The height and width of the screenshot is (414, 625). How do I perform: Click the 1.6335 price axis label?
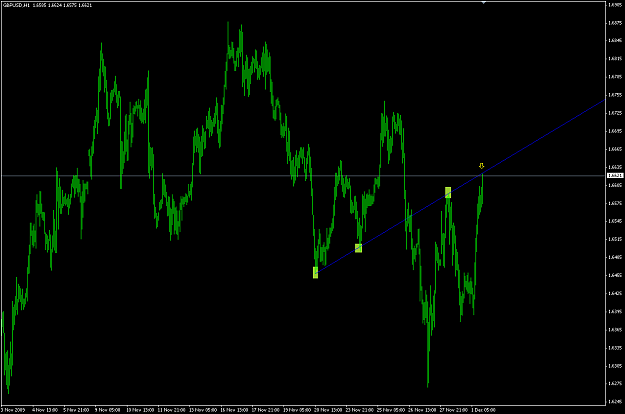615,347
